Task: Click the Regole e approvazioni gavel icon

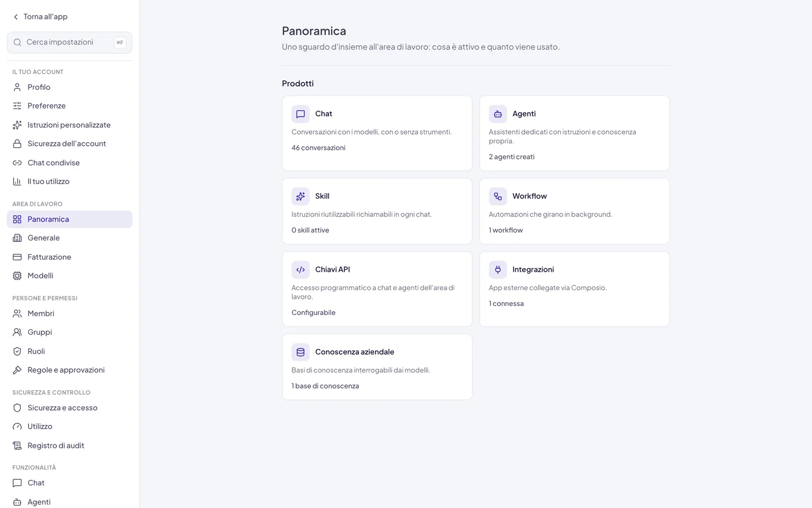Action: coord(17,370)
